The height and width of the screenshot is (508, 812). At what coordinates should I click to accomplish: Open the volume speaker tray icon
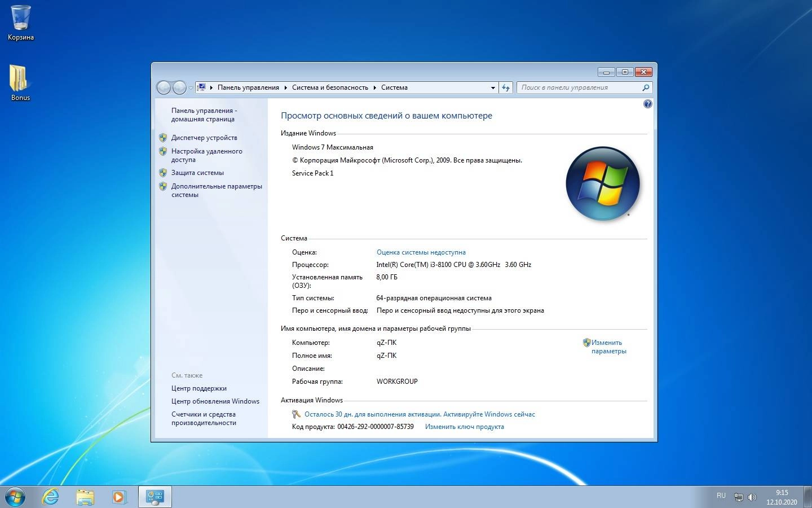point(752,497)
